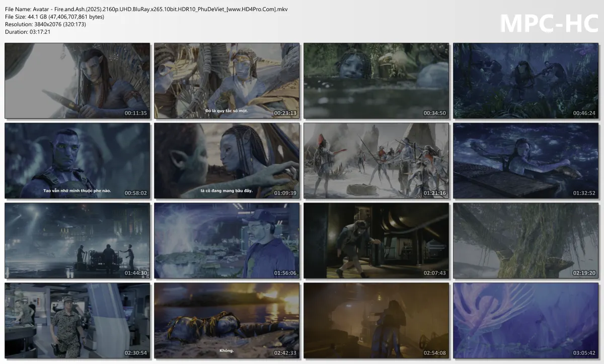This screenshot has height=364, width=604.
Task: Click the thumbnail stamped 01:56:06
Action: pos(227,240)
